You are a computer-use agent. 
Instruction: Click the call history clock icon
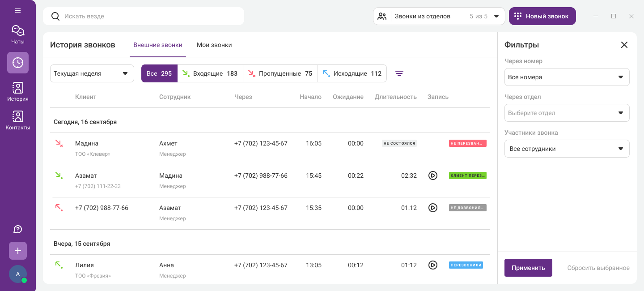click(x=18, y=63)
